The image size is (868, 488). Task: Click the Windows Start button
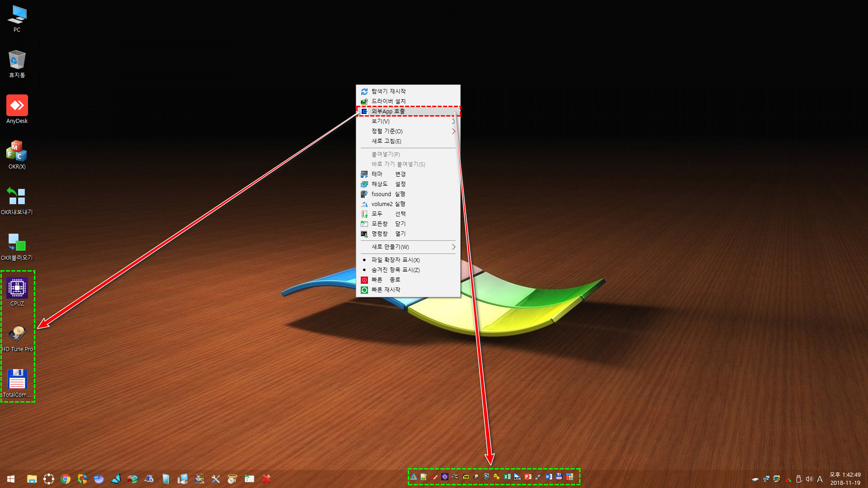click(x=11, y=479)
